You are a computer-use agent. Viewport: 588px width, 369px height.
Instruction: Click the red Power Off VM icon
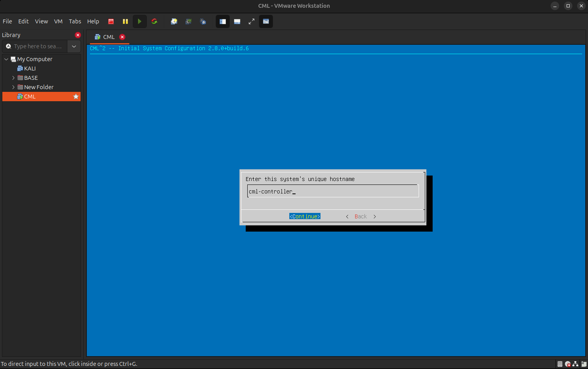coord(111,21)
